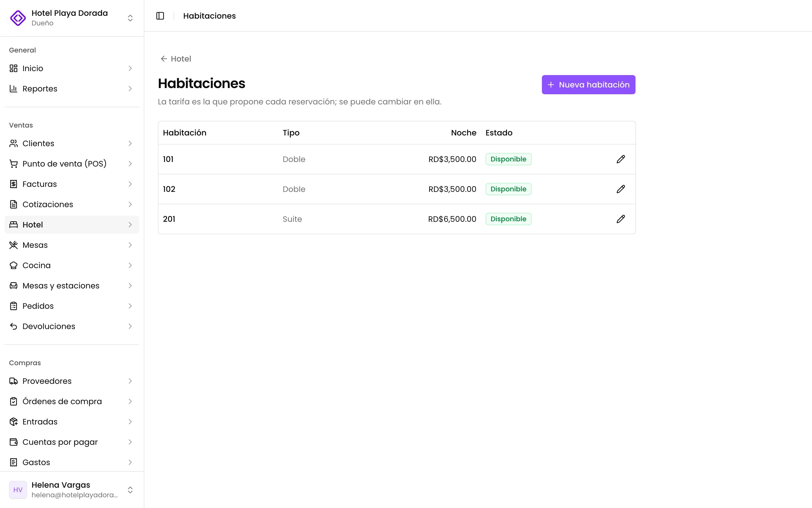This screenshot has width=812, height=508.
Task: Click the Cocina chef hat icon
Action: 14,265
